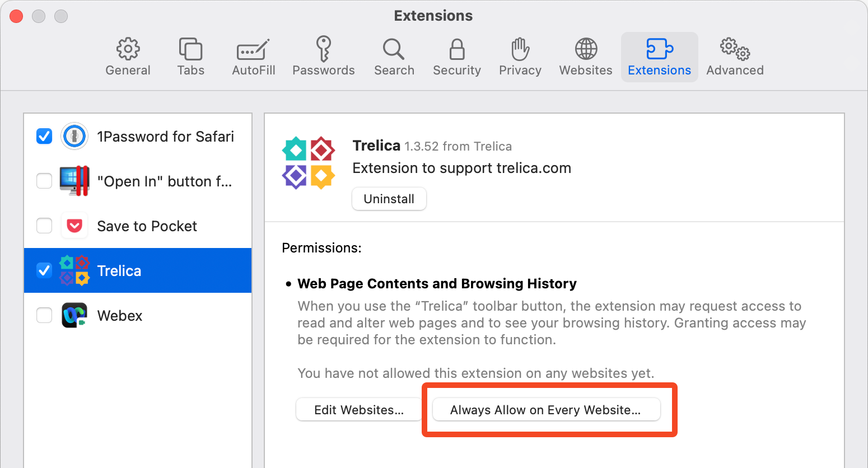Click Always Allow on Every Website…

[x=545, y=410]
